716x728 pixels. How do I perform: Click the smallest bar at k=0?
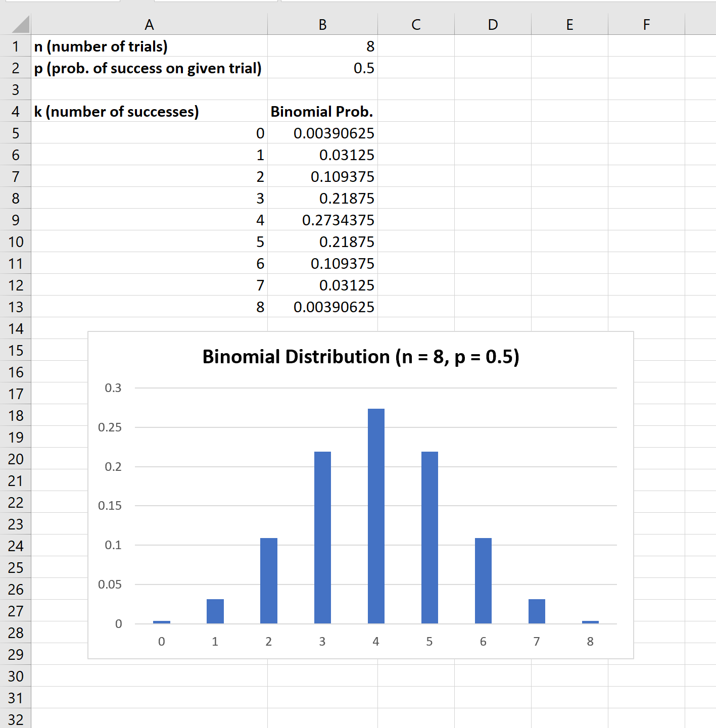[161, 621]
